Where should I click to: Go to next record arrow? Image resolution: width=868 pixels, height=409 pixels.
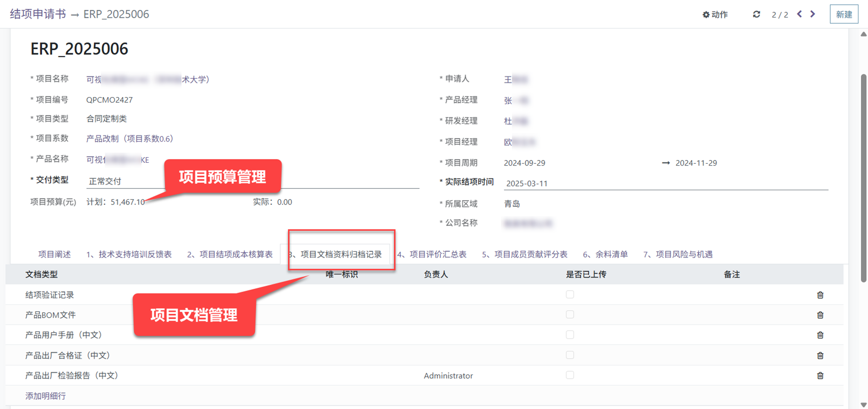click(x=813, y=14)
